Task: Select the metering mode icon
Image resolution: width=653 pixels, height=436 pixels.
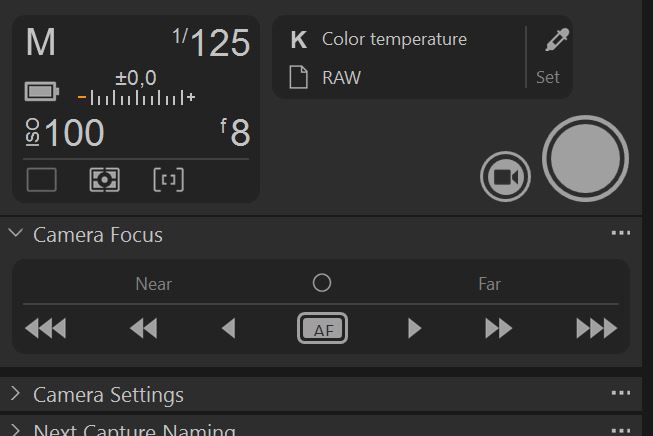Action: 105,180
